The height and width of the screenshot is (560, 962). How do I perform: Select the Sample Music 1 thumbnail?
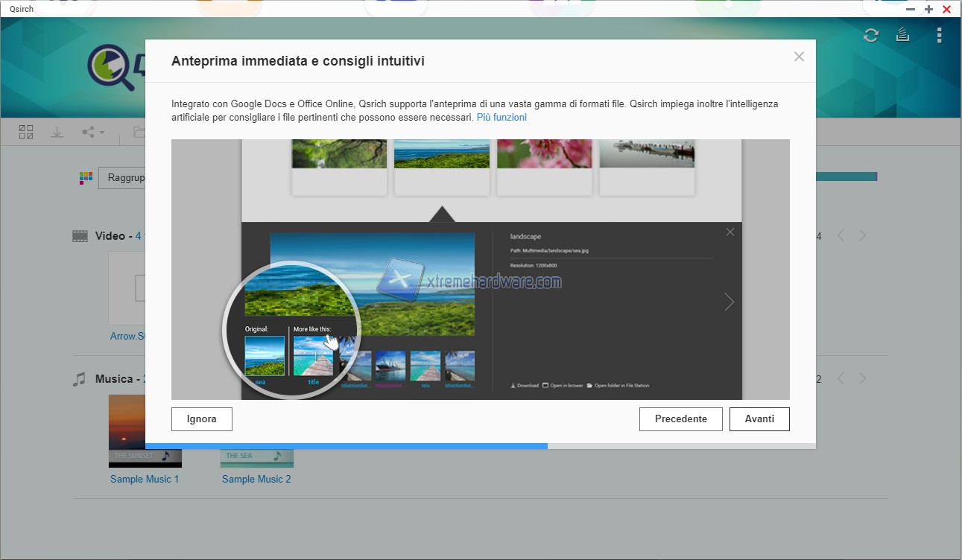[x=145, y=430]
